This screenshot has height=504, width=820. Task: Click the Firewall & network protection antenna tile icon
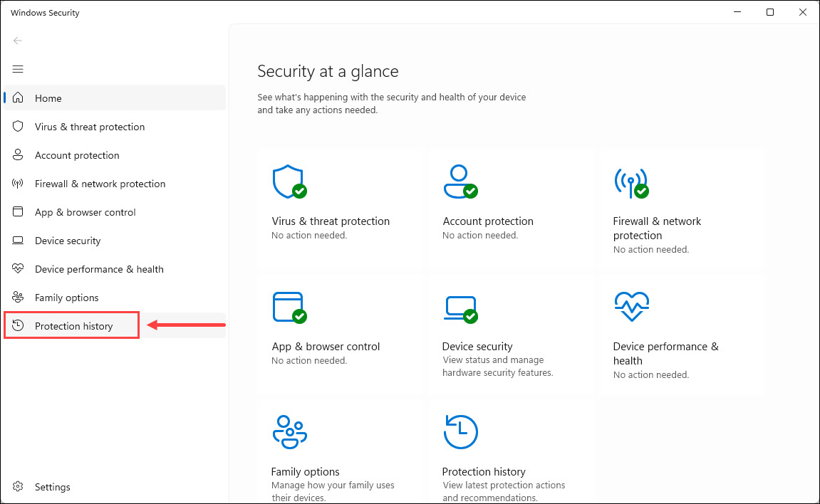630,182
